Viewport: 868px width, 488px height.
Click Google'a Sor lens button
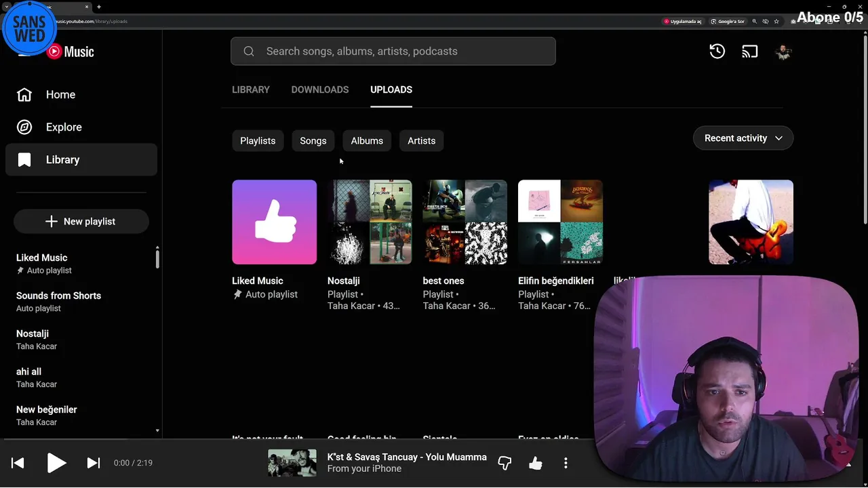(727, 21)
